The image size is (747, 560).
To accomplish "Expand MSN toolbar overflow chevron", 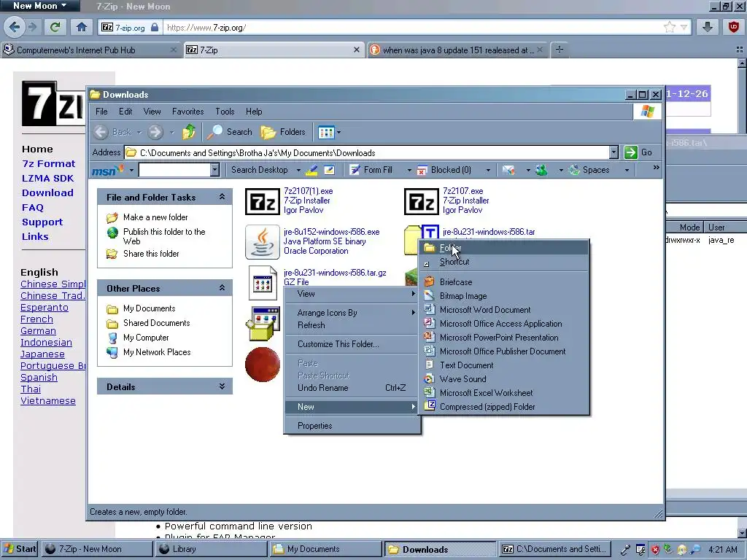I will (656, 168).
